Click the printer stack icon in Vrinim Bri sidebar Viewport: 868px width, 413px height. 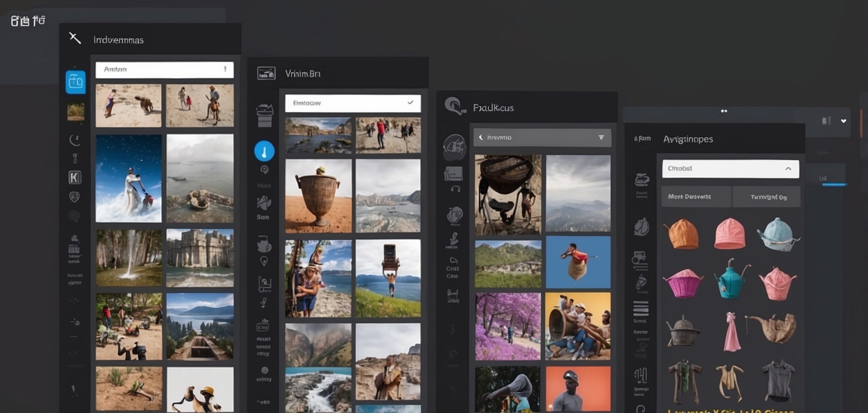[265, 115]
